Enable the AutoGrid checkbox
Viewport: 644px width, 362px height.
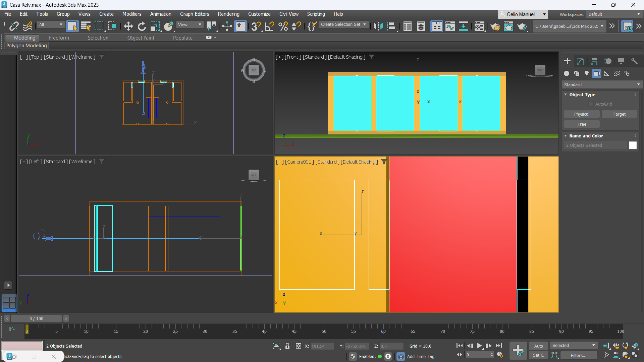coord(591,104)
